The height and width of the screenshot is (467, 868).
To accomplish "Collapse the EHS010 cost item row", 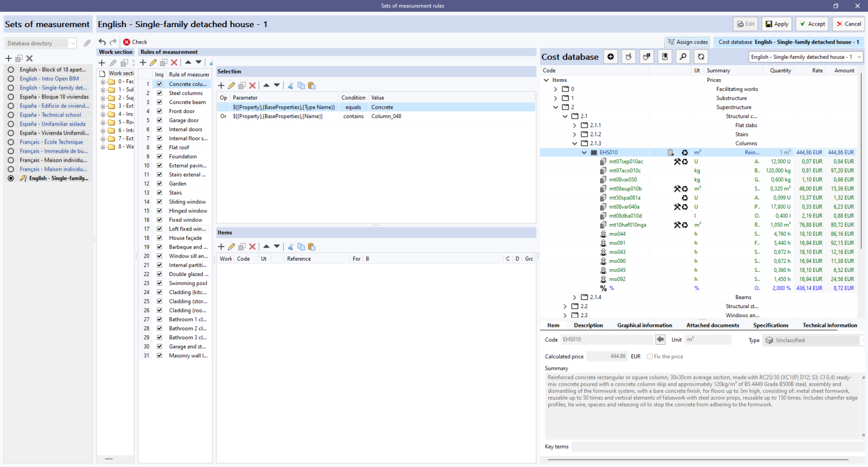I will (x=584, y=152).
